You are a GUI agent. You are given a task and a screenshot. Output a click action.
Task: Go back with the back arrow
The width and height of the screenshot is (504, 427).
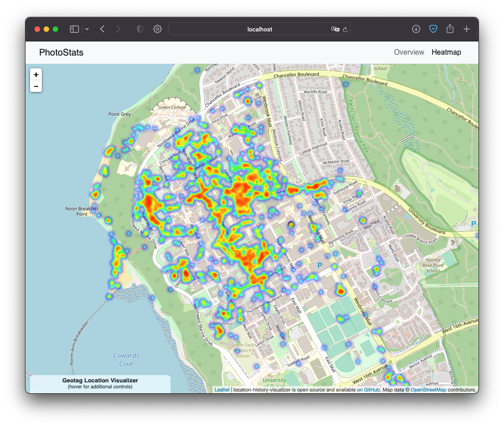102,29
